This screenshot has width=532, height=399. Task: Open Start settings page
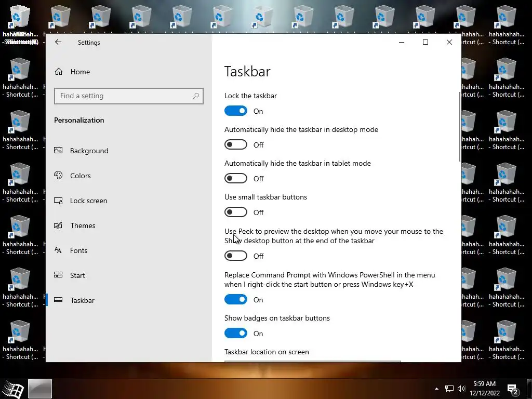pyautogui.click(x=77, y=275)
